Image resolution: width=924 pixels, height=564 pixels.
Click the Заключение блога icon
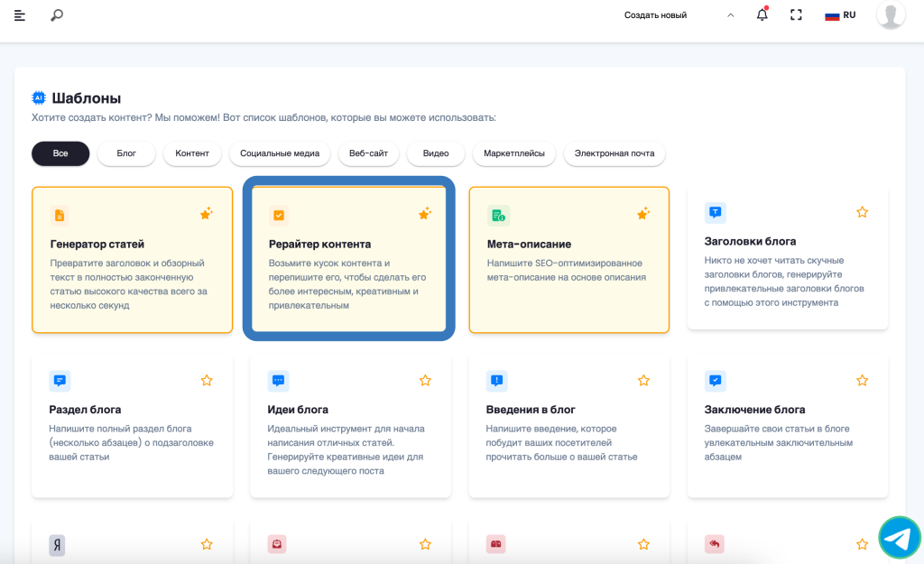(x=716, y=381)
